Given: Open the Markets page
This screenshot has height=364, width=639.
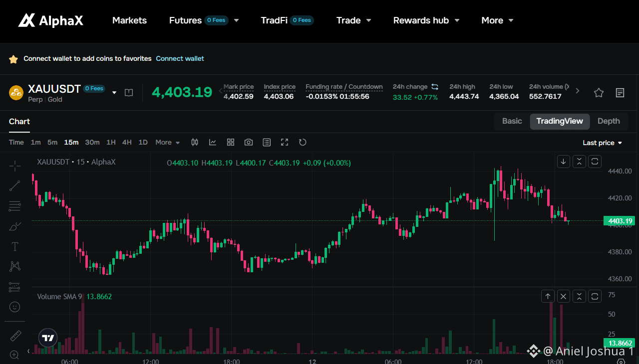Looking at the screenshot, I should (129, 20).
